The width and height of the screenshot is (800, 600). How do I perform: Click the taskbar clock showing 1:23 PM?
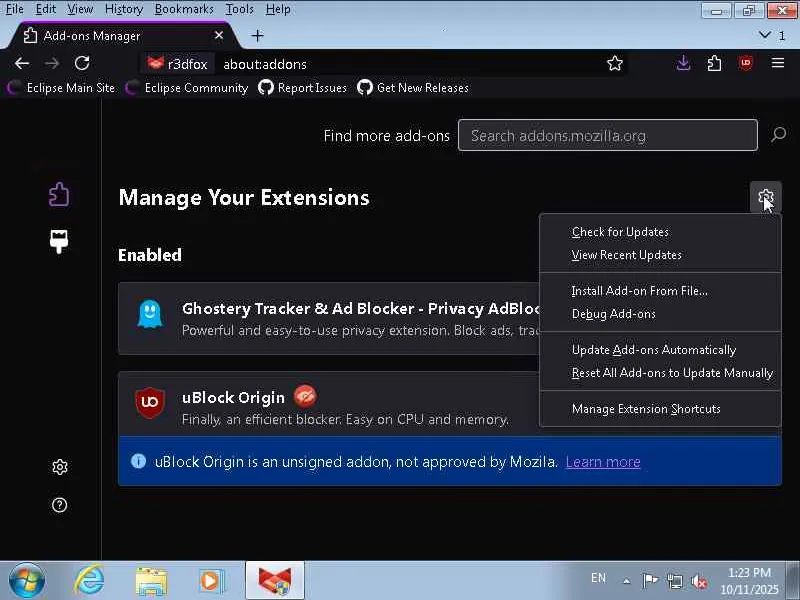[x=749, y=581]
